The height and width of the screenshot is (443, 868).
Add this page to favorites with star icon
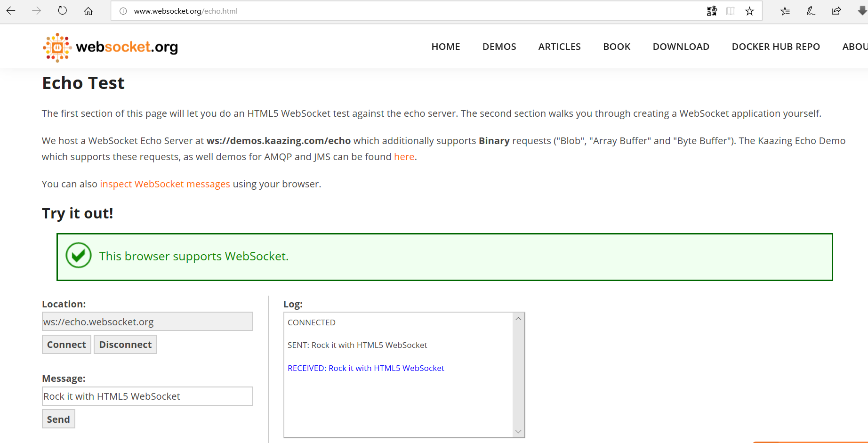(x=749, y=11)
